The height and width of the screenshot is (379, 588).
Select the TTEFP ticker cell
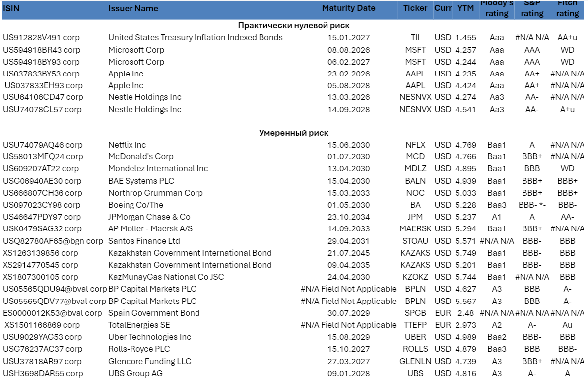[415, 325]
